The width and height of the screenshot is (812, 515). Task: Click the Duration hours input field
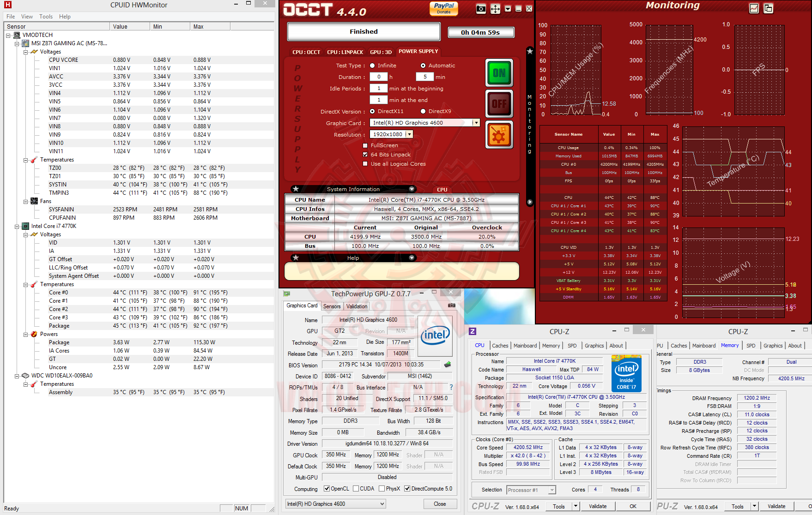click(x=379, y=77)
